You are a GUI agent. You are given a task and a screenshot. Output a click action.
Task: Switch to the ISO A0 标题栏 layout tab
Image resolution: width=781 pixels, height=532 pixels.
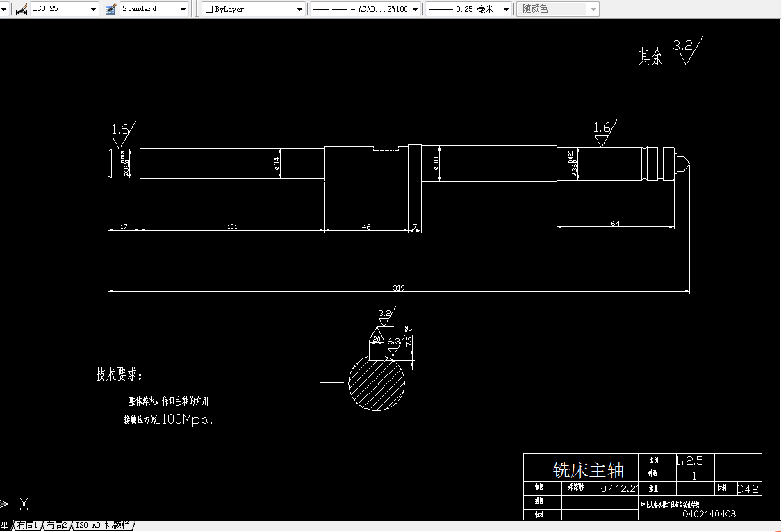point(102,525)
